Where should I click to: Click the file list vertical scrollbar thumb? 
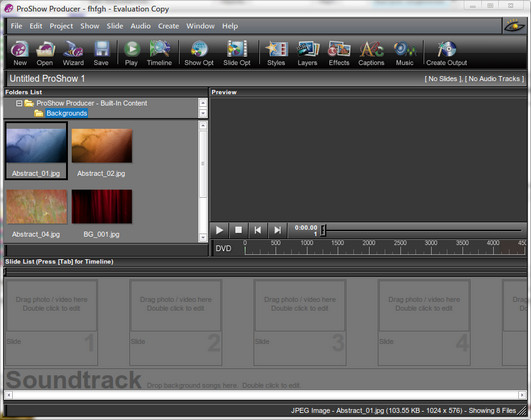203,164
